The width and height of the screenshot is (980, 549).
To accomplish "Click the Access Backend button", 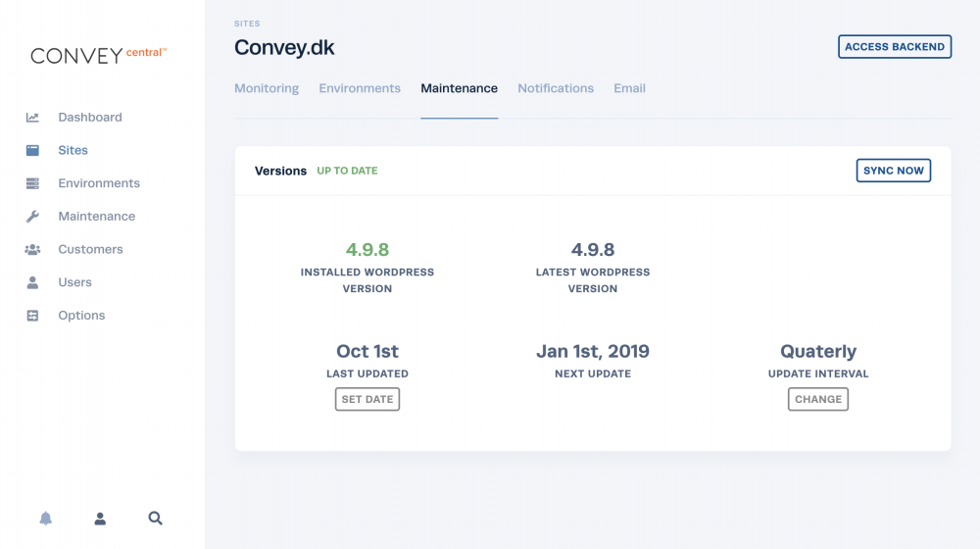I will 895,47.
